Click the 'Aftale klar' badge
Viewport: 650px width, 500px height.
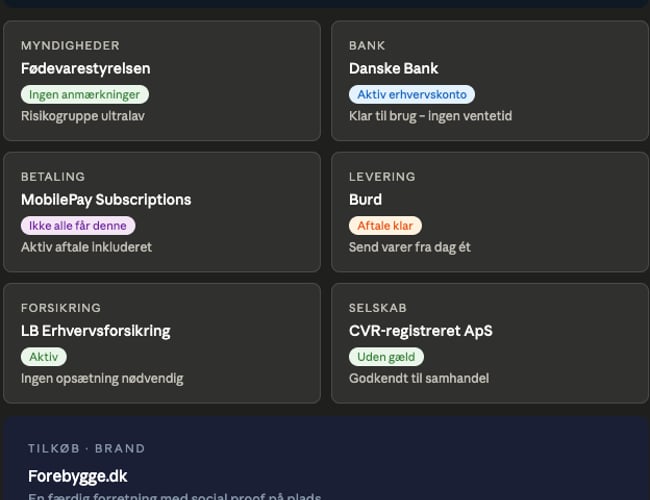(385, 226)
